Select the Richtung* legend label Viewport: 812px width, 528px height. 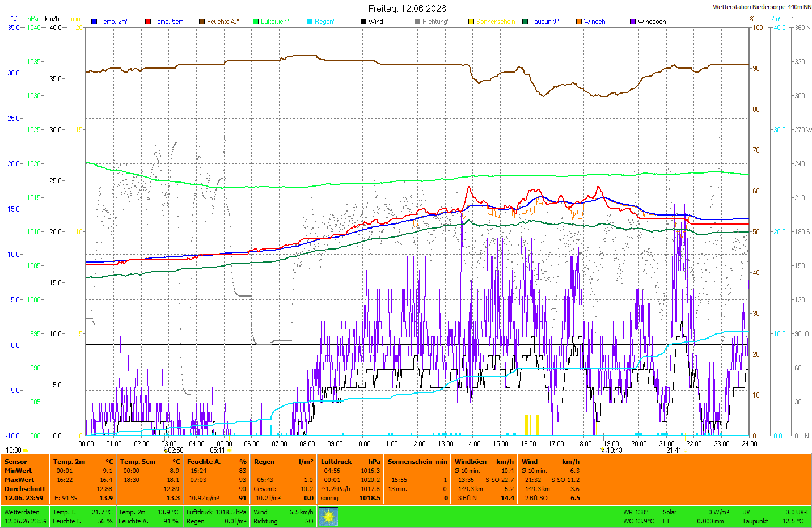click(436, 22)
